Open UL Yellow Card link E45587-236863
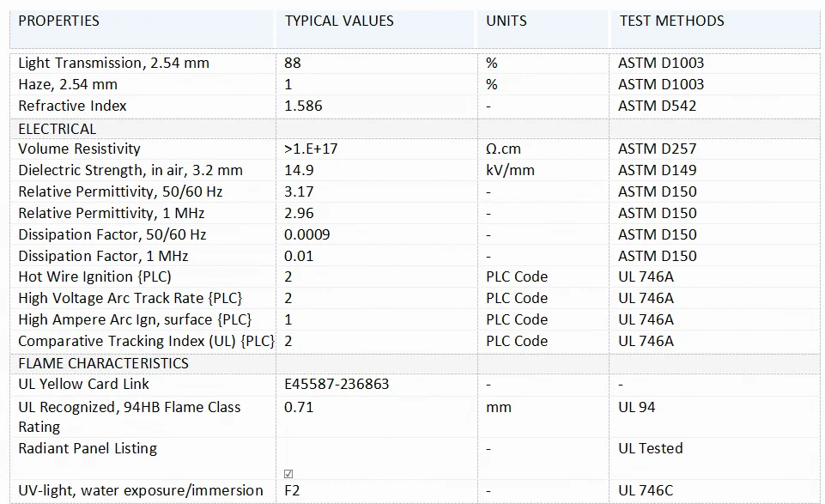 (x=337, y=384)
